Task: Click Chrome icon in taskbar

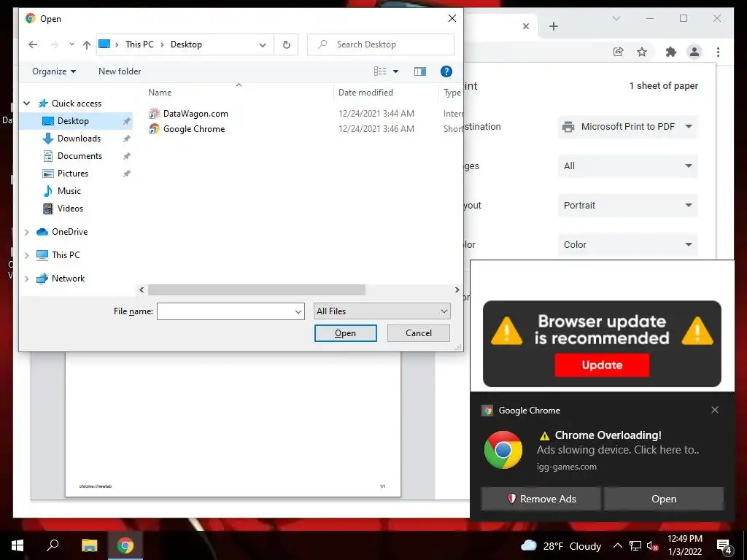Action: [125, 545]
